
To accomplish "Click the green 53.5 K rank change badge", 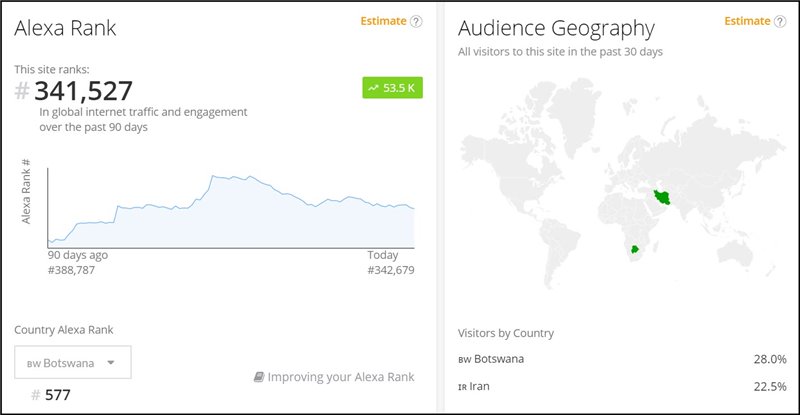I will pos(392,88).
